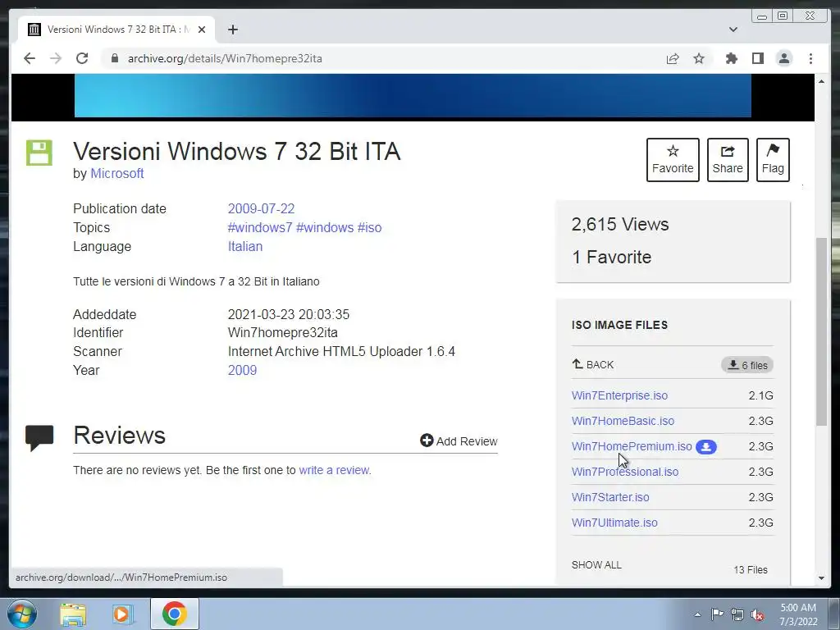Click the 2,615 Views text
This screenshot has width=840, height=630.
click(620, 224)
